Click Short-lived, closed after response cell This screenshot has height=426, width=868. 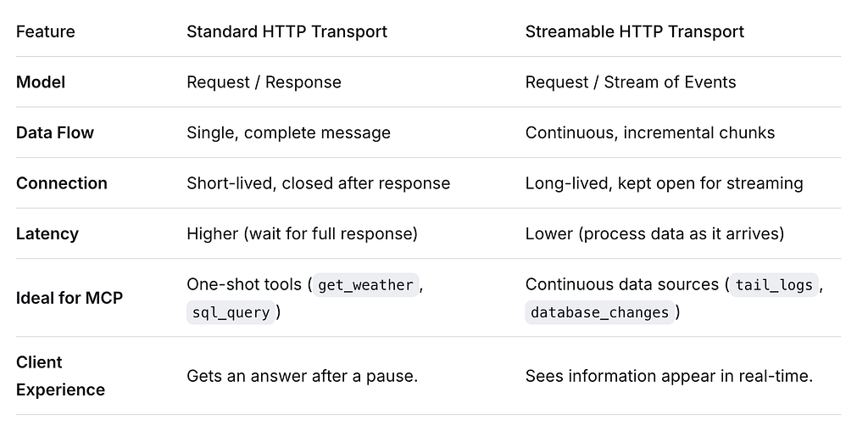(319, 183)
